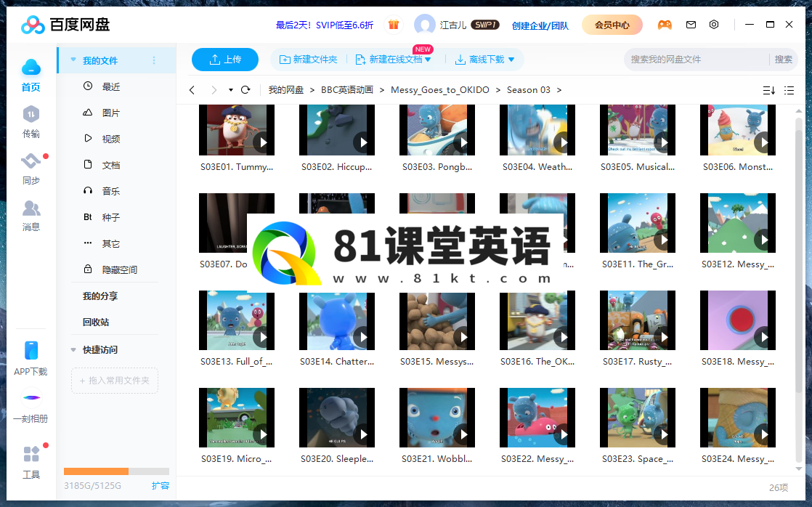The height and width of the screenshot is (507, 812).
Task: Open the game controller icon
Action: pos(665,25)
